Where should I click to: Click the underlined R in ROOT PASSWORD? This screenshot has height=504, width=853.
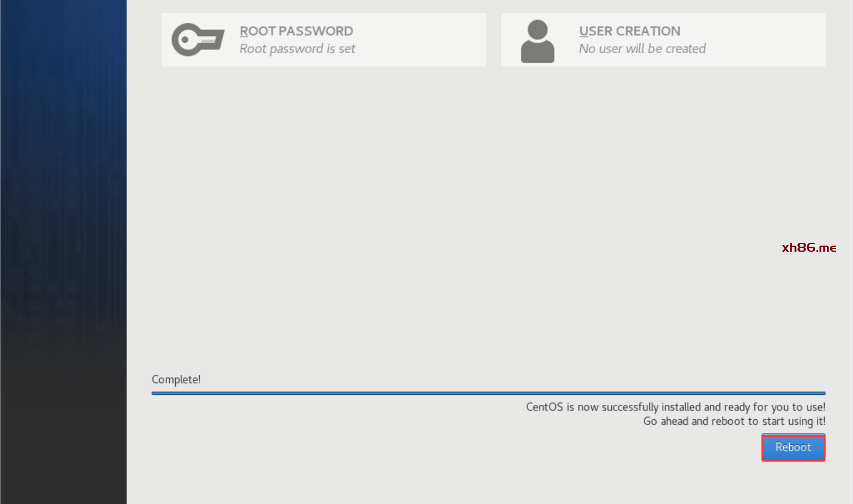tap(243, 31)
